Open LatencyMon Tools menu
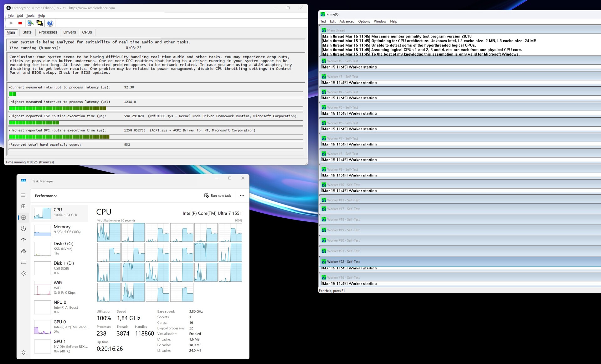 point(30,15)
